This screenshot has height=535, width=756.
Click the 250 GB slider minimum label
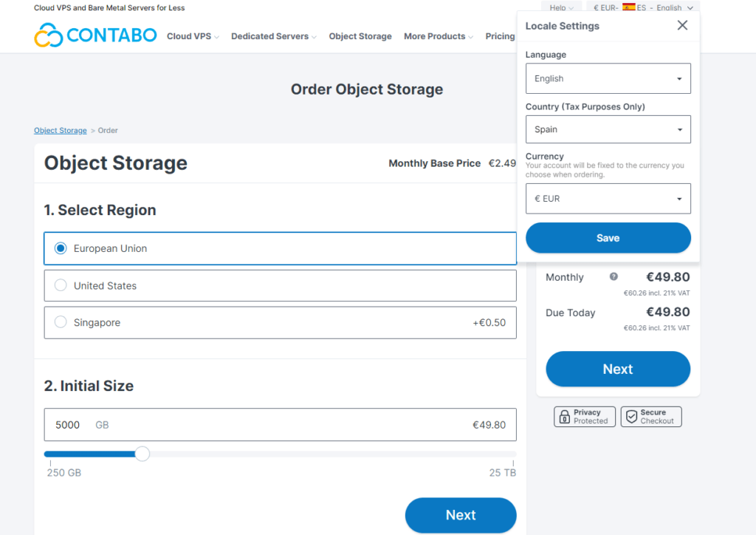pyautogui.click(x=64, y=473)
